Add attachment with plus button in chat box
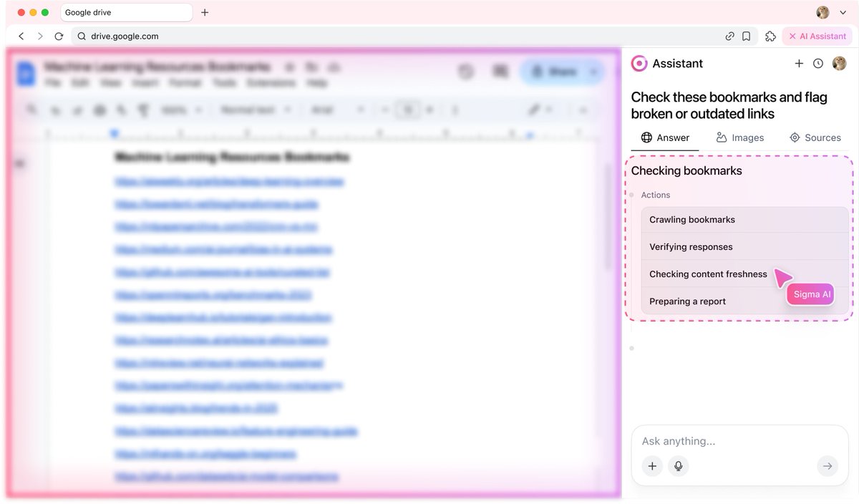 (651, 466)
